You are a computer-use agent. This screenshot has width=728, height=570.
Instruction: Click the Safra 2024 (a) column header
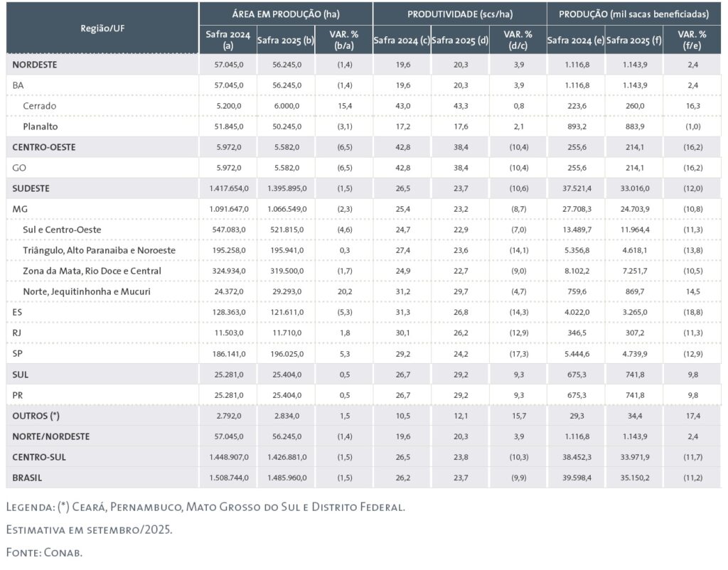[x=227, y=41]
